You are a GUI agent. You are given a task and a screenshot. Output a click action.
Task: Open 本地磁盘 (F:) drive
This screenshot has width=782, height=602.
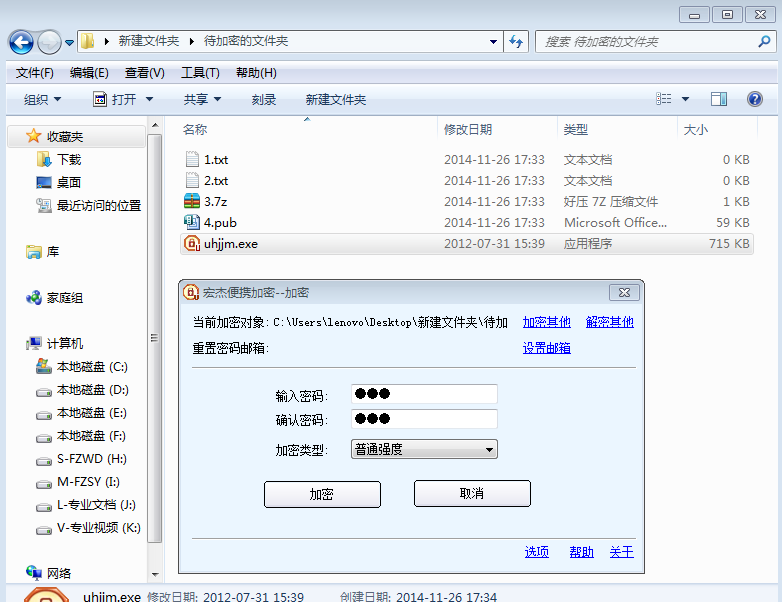coord(81,435)
